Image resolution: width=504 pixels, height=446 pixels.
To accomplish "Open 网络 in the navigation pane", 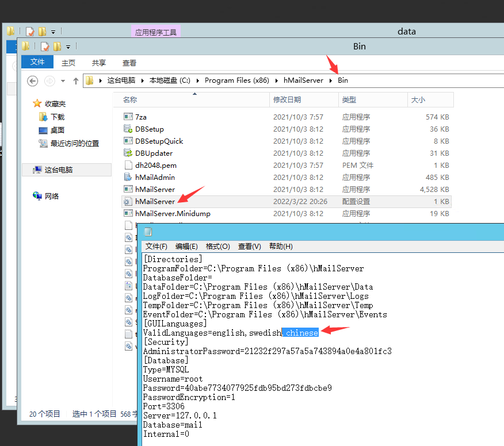I will tap(52, 196).
